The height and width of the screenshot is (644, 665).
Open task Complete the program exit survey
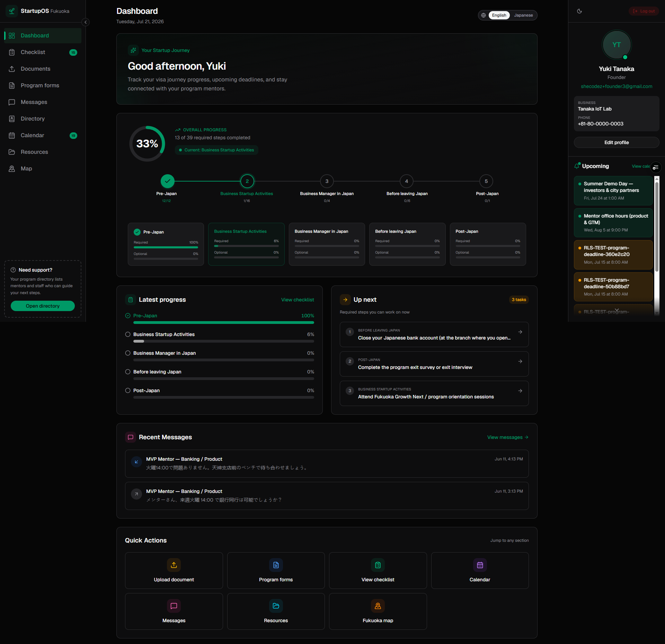(434, 364)
